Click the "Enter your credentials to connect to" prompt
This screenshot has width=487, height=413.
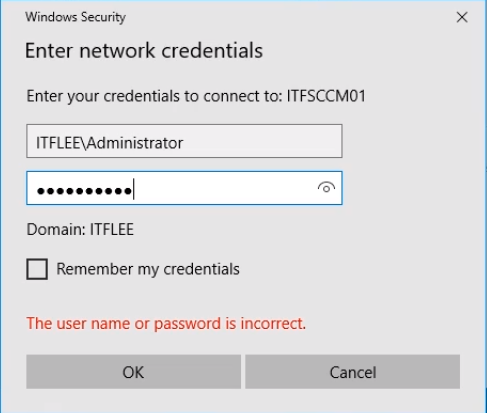[155, 96]
